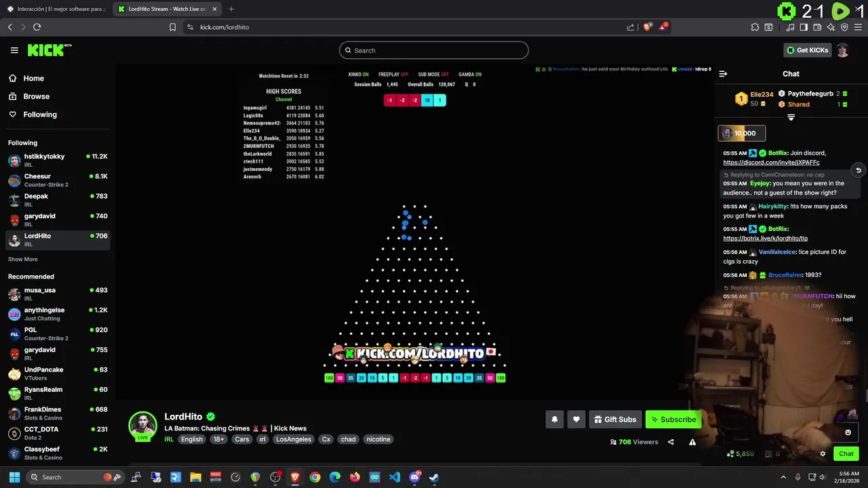Screen dimensions: 868x488
Task: Open the channel shop icon
Action: (768, 454)
